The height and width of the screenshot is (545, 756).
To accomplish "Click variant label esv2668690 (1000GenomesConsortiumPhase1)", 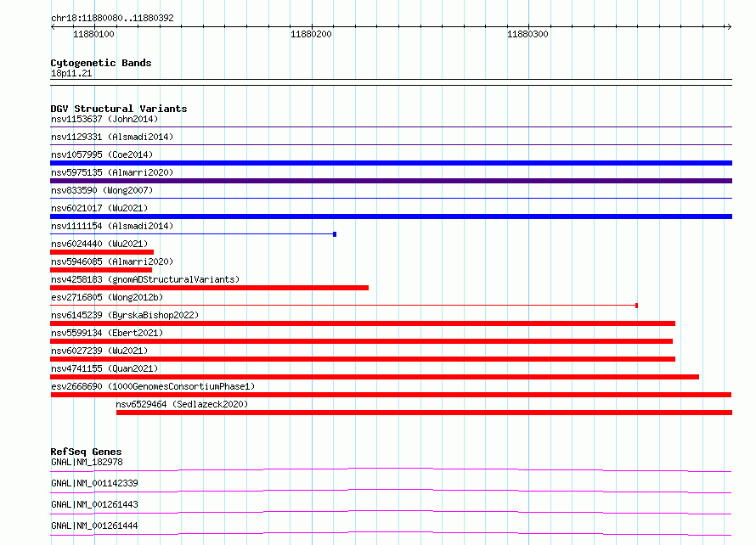I will point(153,386).
